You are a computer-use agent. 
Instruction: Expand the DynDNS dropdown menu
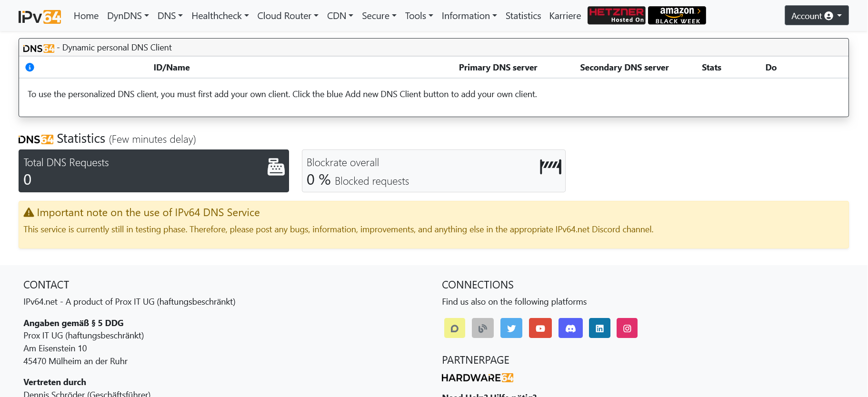pyautogui.click(x=128, y=16)
